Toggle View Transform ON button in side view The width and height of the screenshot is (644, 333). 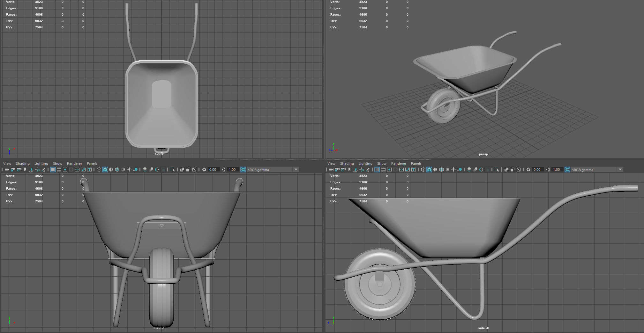567,170
